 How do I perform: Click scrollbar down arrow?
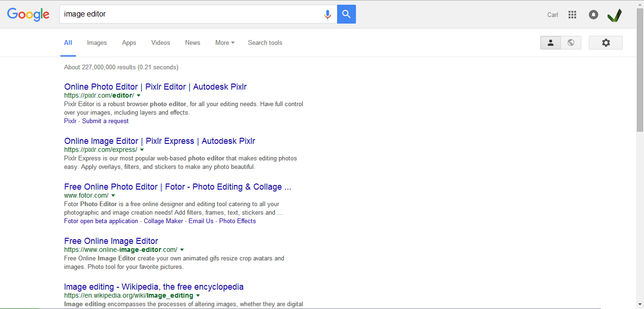(x=640, y=305)
